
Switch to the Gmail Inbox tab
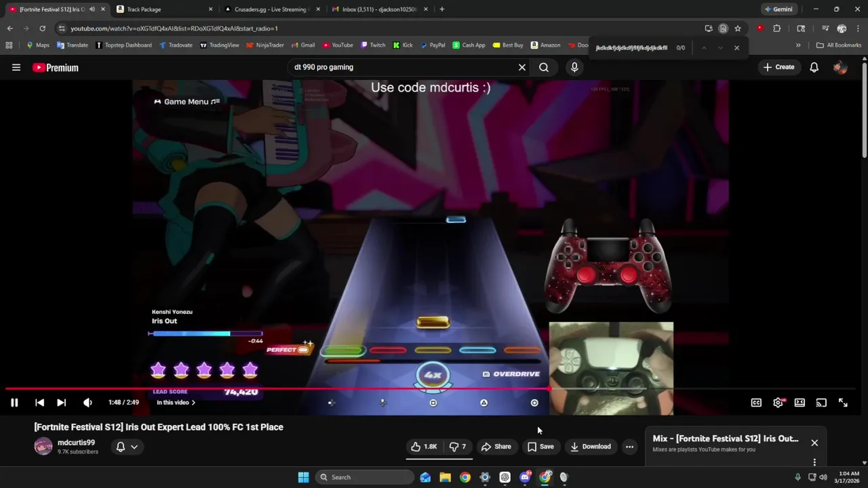379,9
